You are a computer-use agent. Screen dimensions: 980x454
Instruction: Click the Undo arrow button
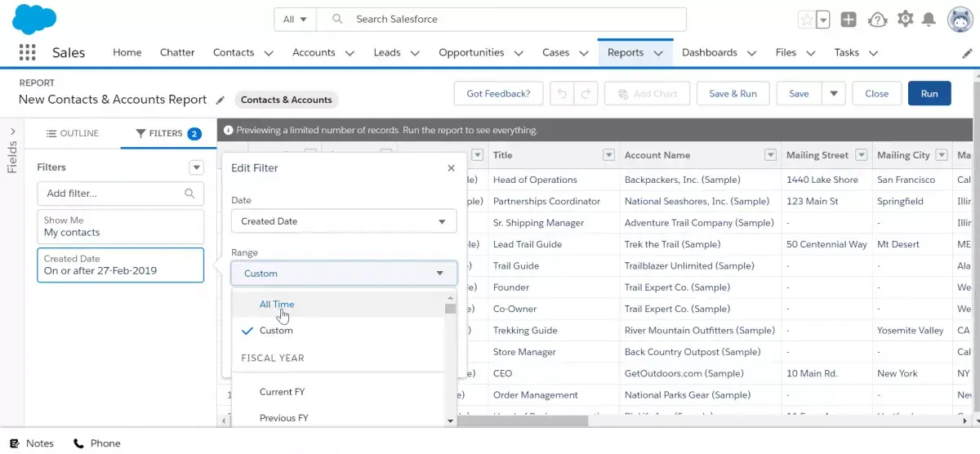coord(562,94)
